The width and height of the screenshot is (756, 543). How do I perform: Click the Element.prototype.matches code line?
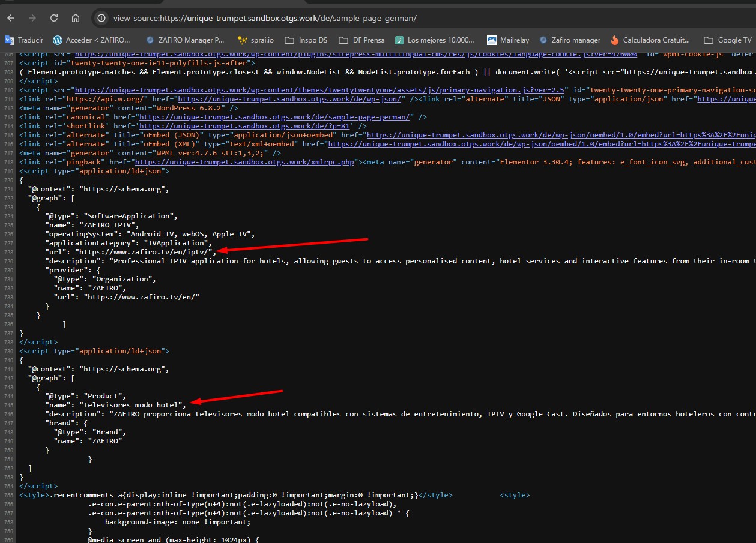click(x=387, y=72)
